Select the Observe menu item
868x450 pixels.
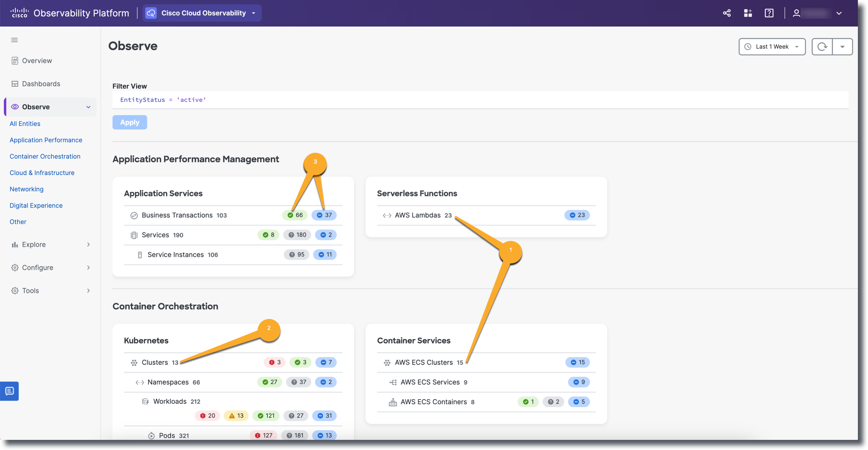(51, 107)
